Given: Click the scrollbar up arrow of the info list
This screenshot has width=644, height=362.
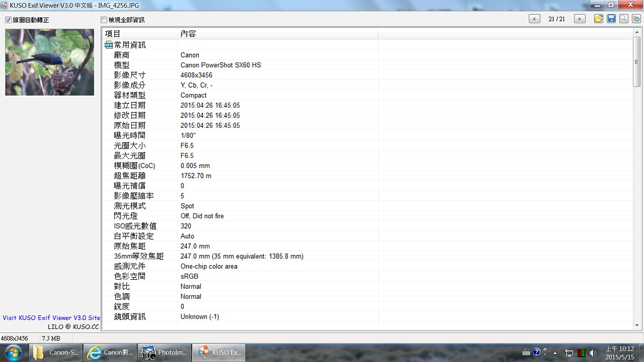Looking at the screenshot, I should coord(637,32).
